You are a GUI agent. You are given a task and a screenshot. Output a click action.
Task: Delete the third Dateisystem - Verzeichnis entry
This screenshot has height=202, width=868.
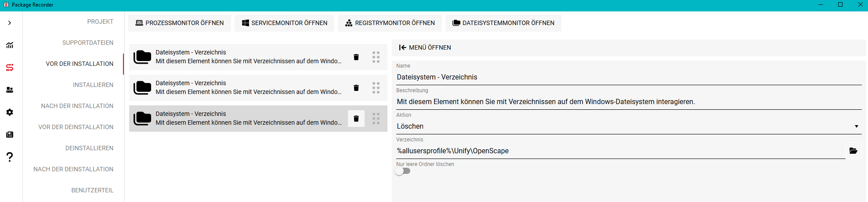point(356,119)
